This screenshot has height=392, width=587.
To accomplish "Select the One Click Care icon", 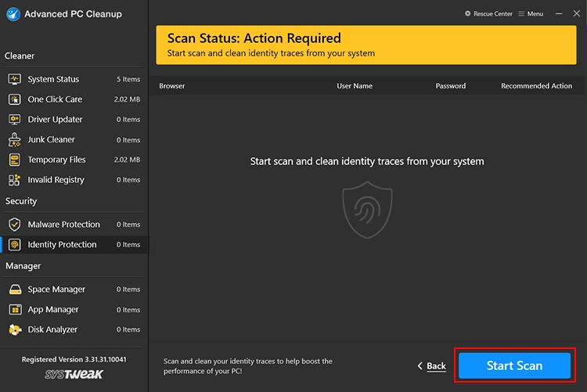I will pos(14,99).
